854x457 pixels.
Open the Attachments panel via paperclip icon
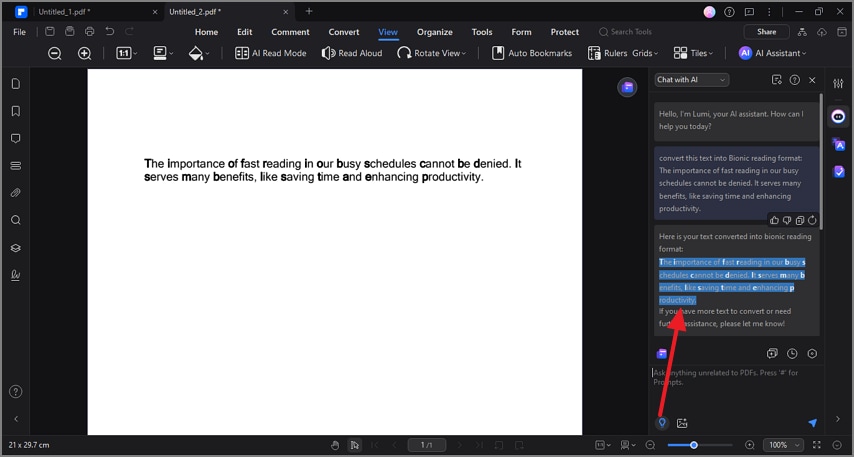point(16,193)
